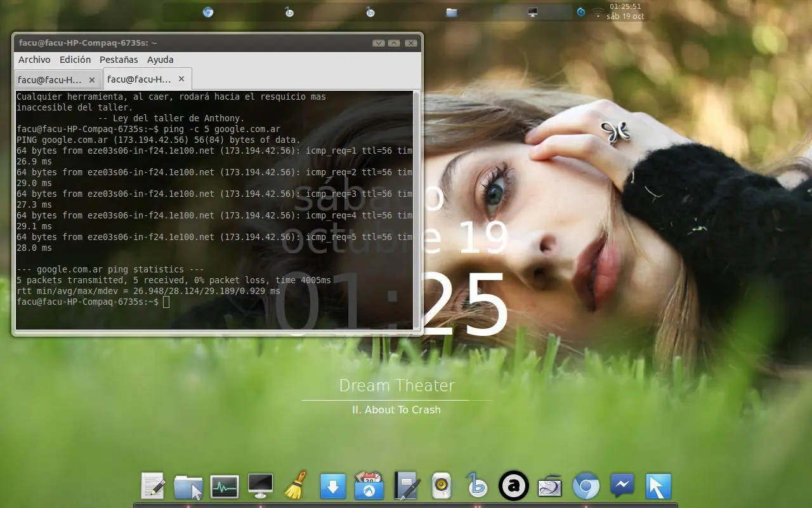Open the Ayuda menu
This screenshot has width=812, height=508.
click(x=160, y=60)
